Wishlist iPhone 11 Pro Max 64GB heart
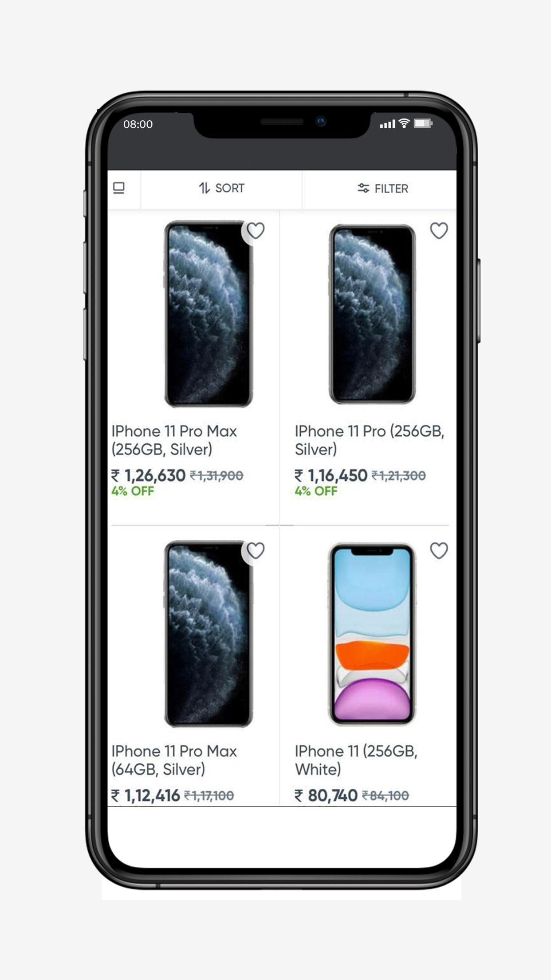551x980 pixels. click(256, 551)
